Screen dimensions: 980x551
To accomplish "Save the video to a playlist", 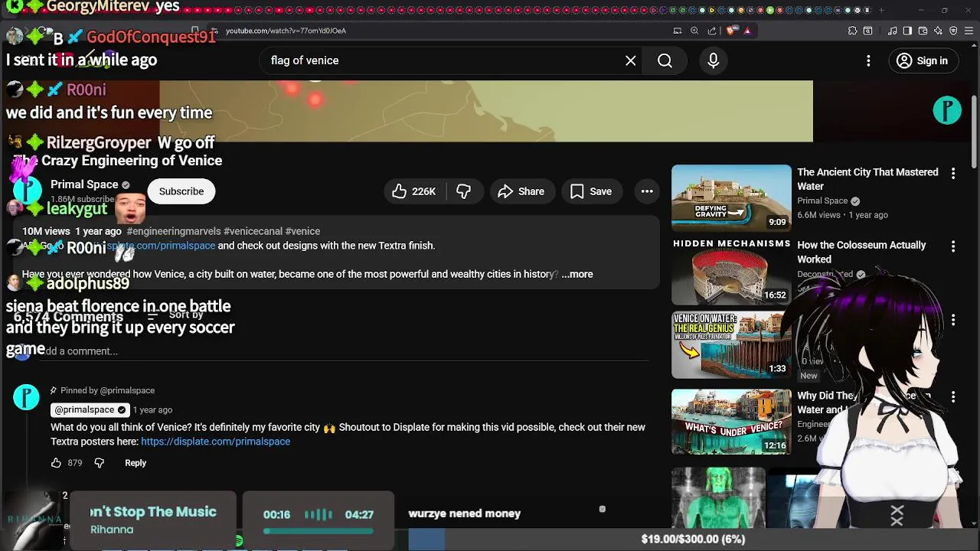I will pos(591,191).
